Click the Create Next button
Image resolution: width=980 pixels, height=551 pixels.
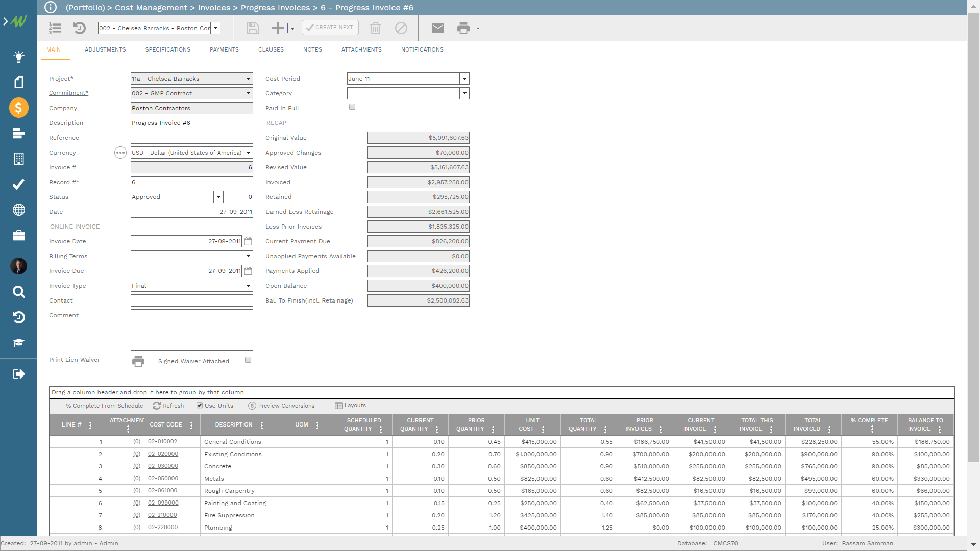[x=330, y=28]
